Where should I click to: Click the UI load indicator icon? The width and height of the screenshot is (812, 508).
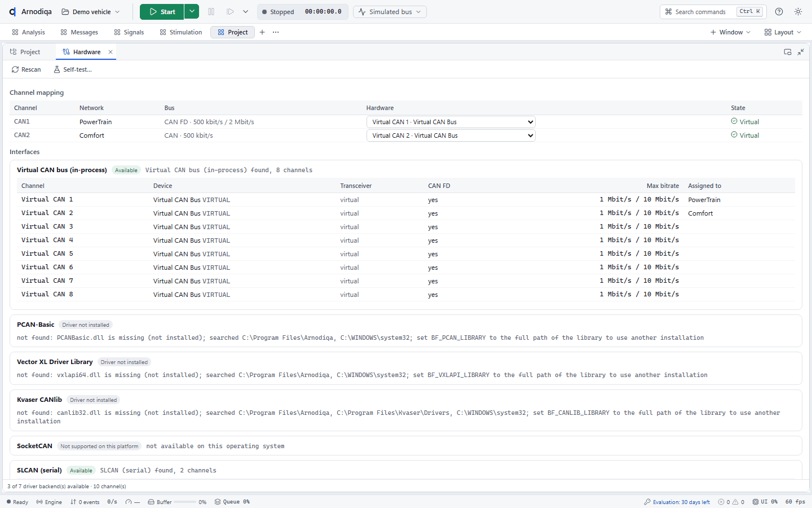(755, 502)
